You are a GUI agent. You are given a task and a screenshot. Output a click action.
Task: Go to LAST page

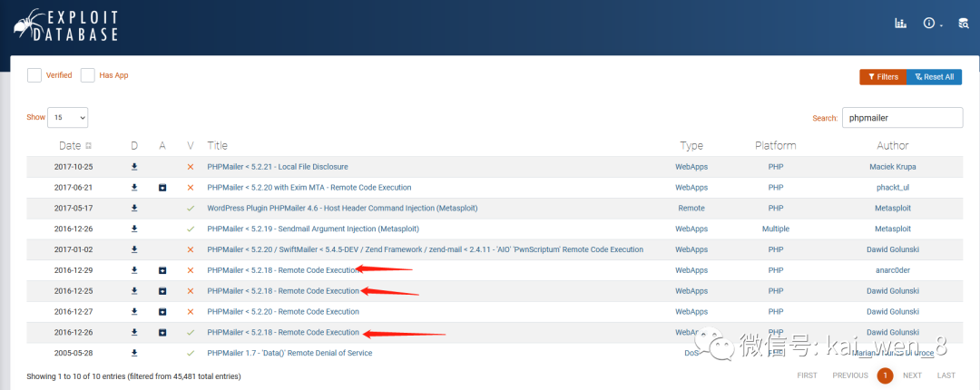[x=946, y=375]
